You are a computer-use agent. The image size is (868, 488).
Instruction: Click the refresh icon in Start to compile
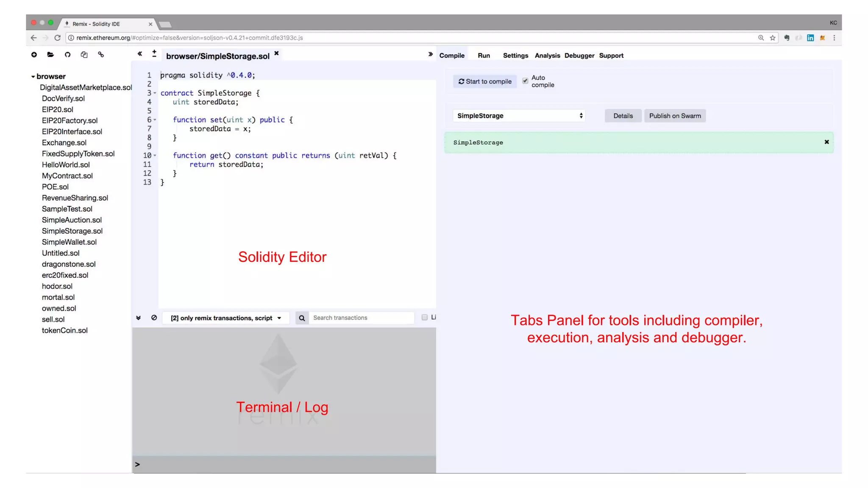pyautogui.click(x=461, y=81)
